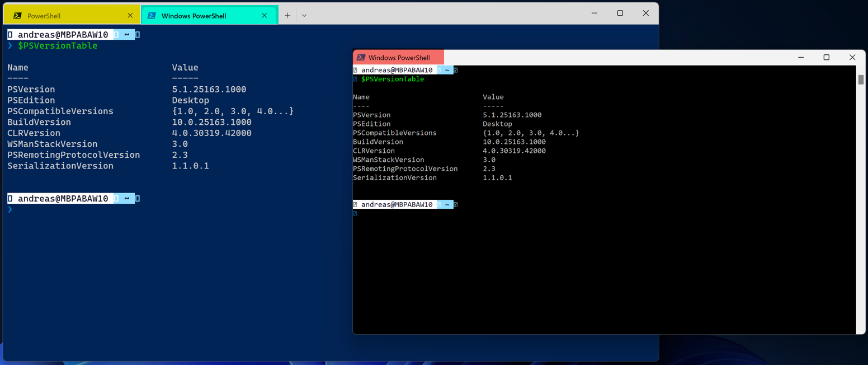The width and height of the screenshot is (868, 365).
Task: Close the yellow PowerShell tab
Action: tap(129, 15)
